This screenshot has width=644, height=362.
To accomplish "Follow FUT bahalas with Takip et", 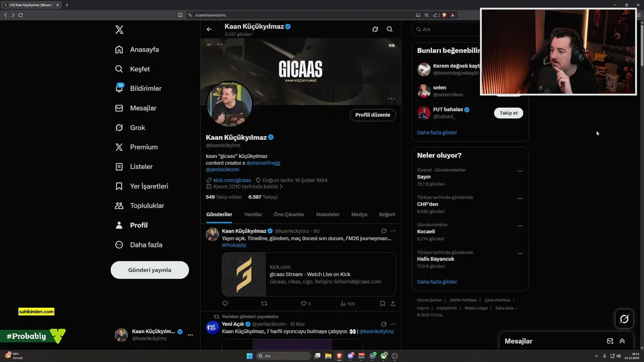I will pos(509,113).
